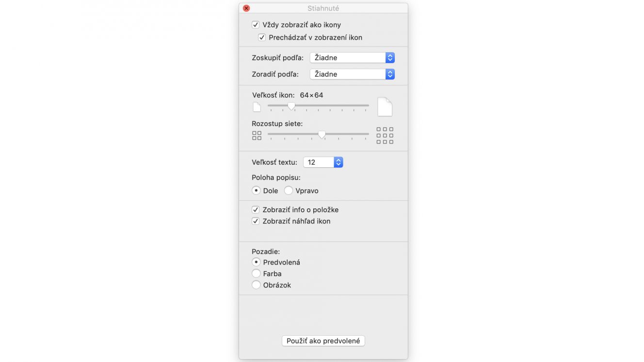Image resolution: width=644 pixels, height=362 pixels.
Task: Click the small document icon beside icon size slider
Action: [x=257, y=107]
